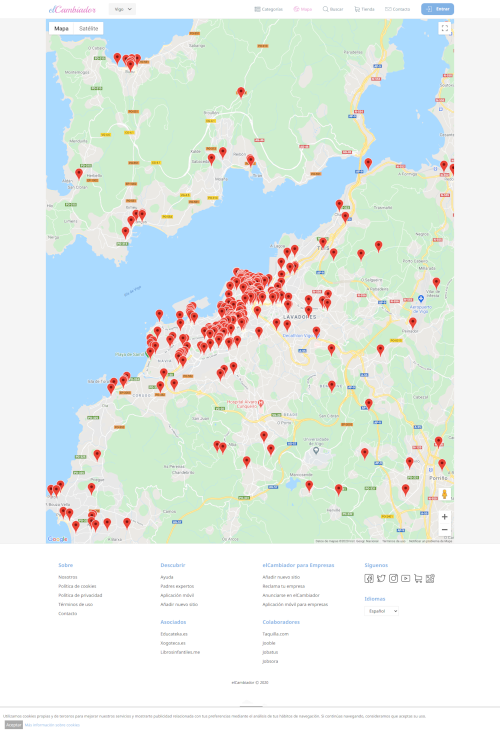Image resolution: width=500 pixels, height=737 pixels.
Task: Click the Entrar login button
Action: pos(438,9)
